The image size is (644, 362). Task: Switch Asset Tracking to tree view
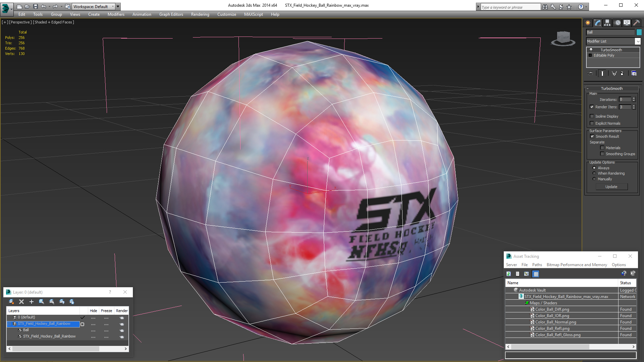click(527, 274)
